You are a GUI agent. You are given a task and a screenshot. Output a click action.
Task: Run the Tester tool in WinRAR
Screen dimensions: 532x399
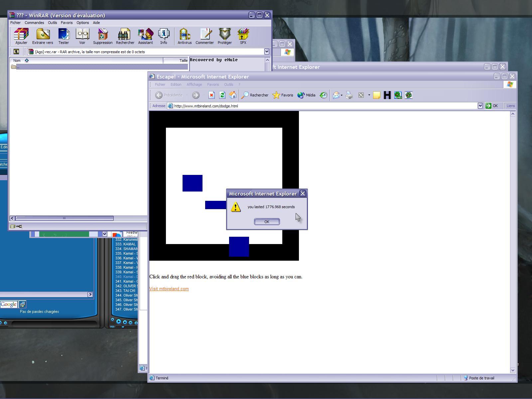tap(64, 36)
